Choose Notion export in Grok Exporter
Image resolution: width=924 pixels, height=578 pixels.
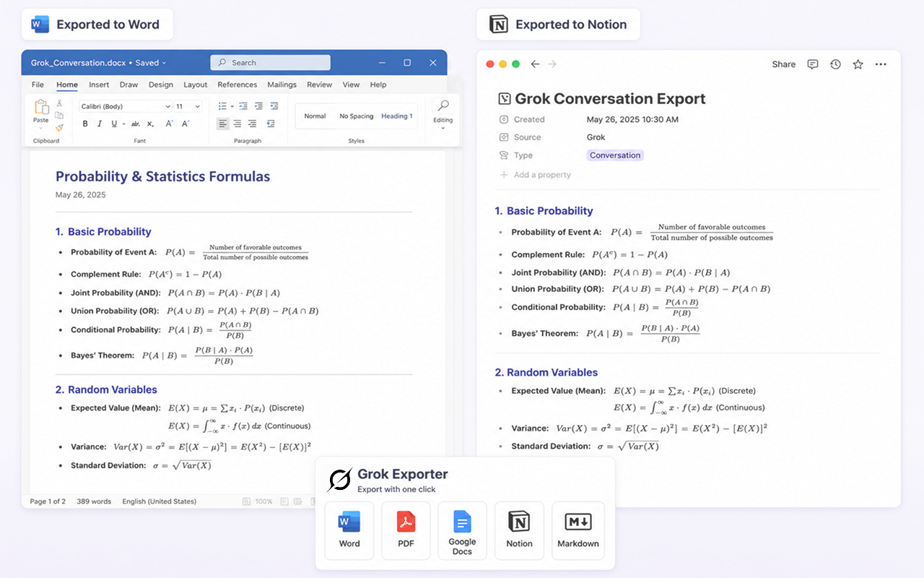[x=519, y=531]
